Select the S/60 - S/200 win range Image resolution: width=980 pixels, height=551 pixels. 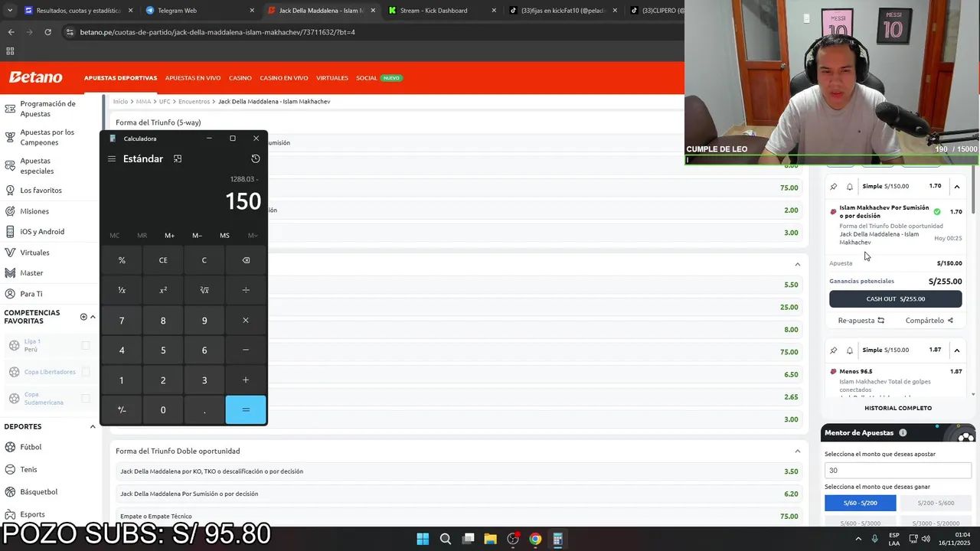coord(860,503)
